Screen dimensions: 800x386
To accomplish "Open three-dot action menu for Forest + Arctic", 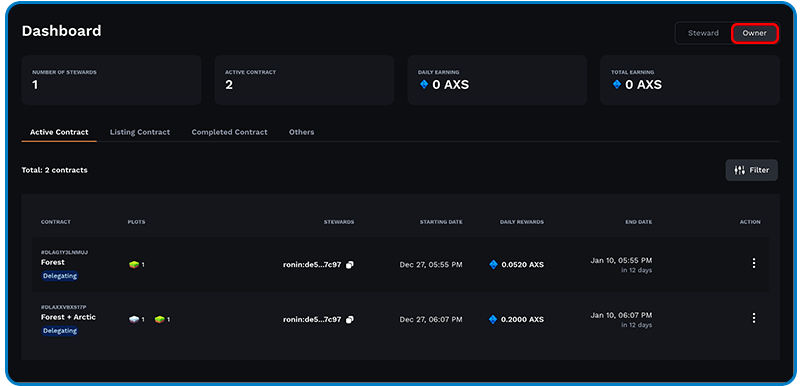I will (x=754, y=318).
